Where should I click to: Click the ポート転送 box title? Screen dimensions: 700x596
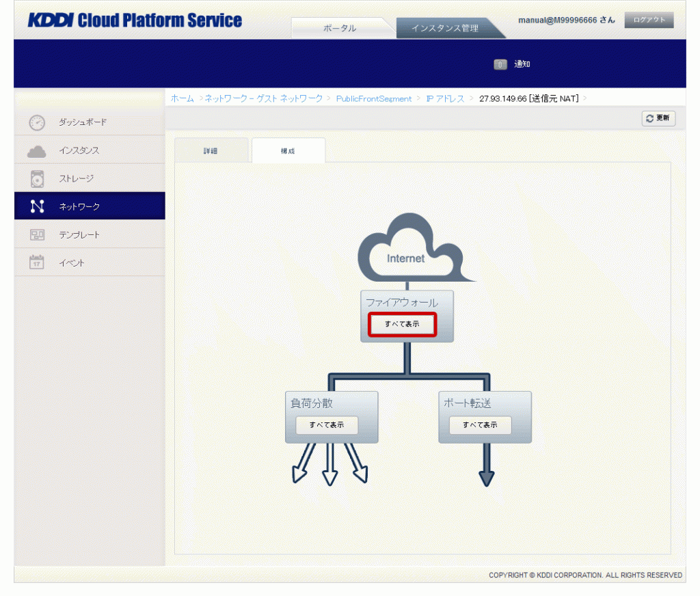[467, 403]
